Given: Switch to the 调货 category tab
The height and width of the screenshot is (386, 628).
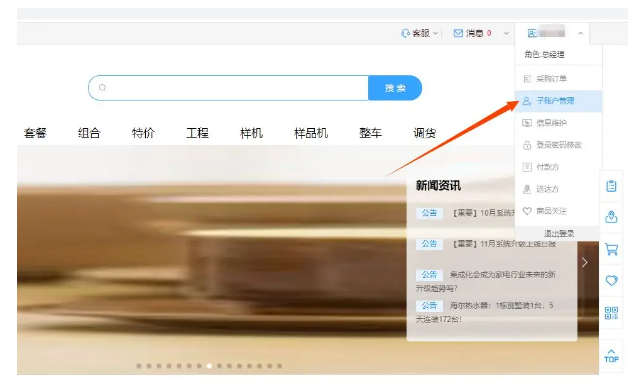Looking at the screenshot, I should coord(425,133).
